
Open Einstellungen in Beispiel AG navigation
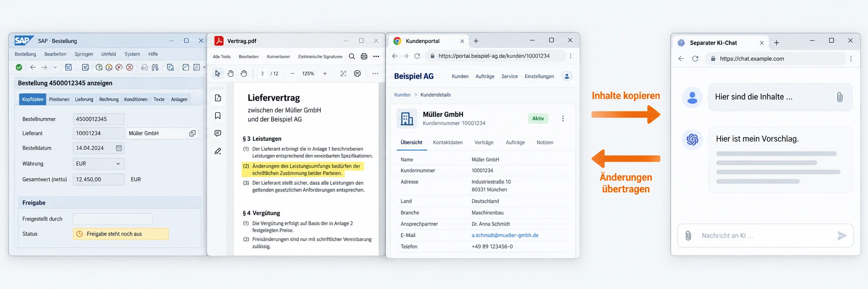pos(539,76)
